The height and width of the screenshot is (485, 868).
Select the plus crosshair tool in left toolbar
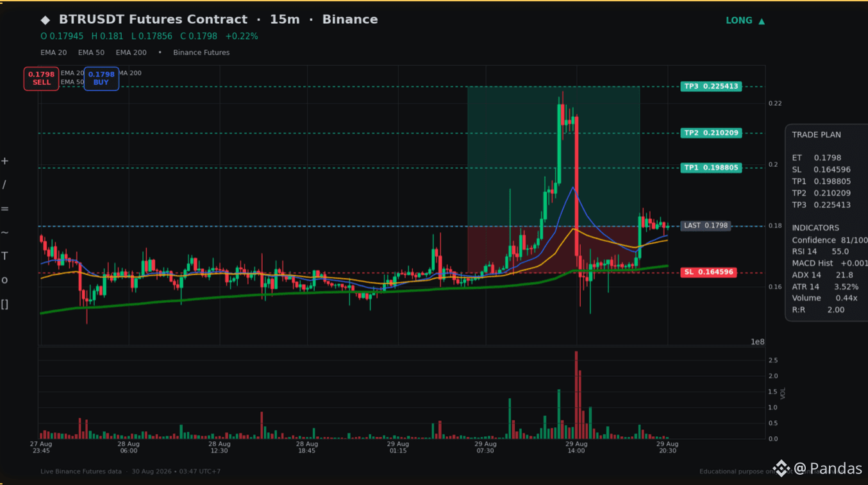pyautogui.click(x=4, y=161)
